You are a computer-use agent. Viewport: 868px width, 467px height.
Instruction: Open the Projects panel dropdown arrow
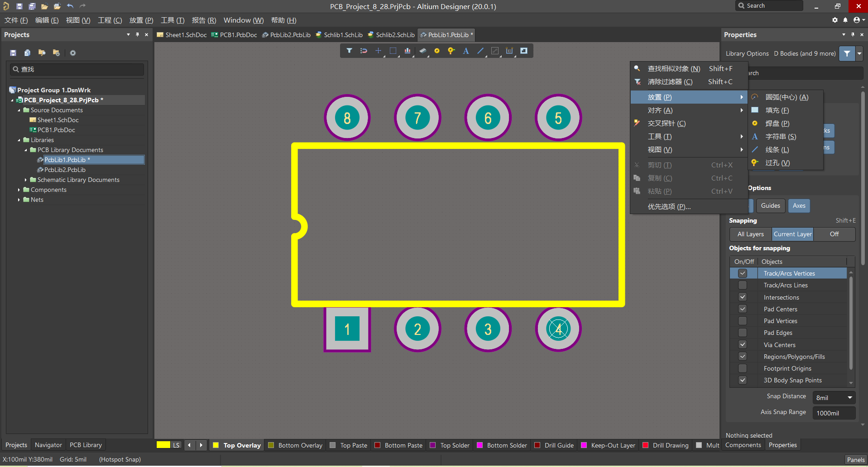128,34
